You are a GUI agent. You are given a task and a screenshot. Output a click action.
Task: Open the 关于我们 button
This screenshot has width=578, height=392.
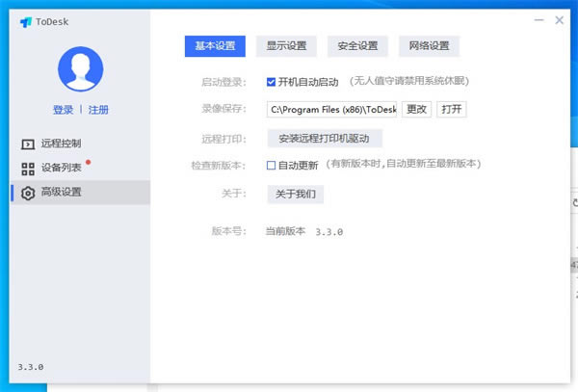tap(296, 194)
